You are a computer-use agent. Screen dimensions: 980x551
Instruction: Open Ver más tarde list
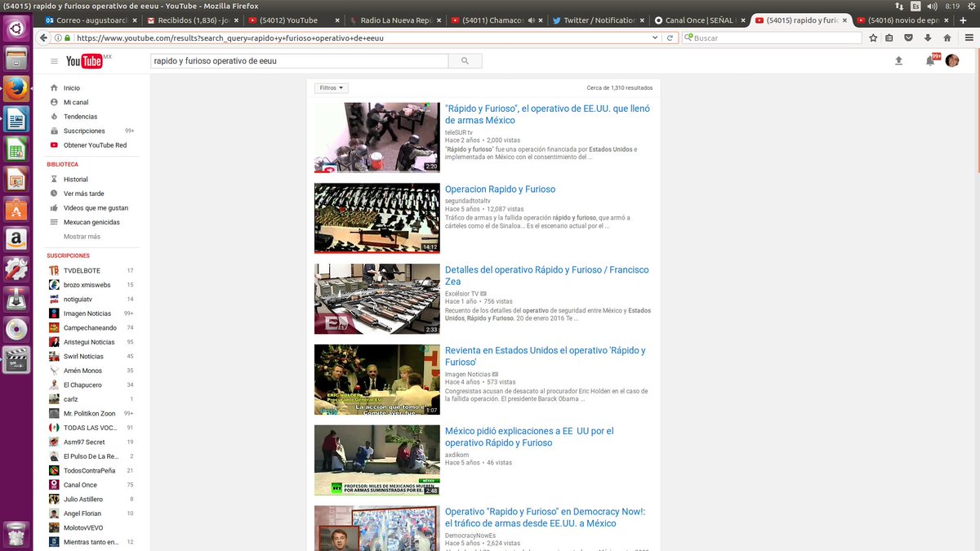pyautogui.click(x=83, y=193)
